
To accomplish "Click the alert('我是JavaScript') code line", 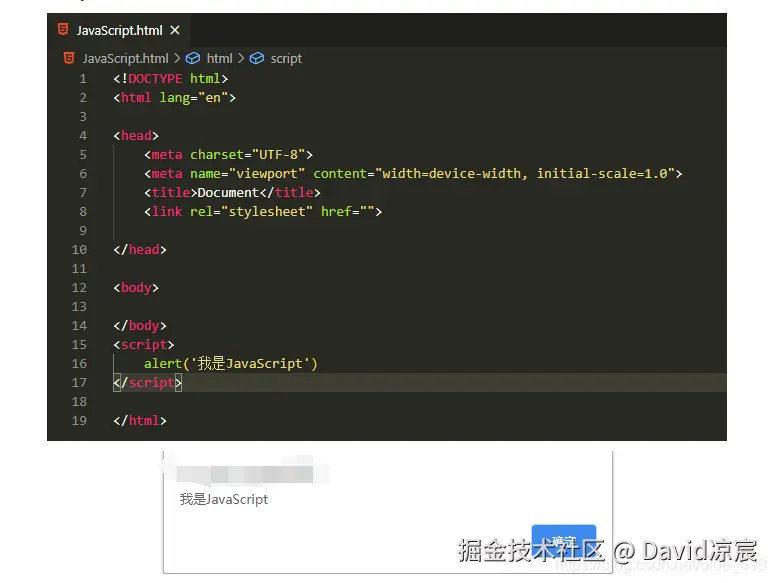I will (x=231, y=364).
